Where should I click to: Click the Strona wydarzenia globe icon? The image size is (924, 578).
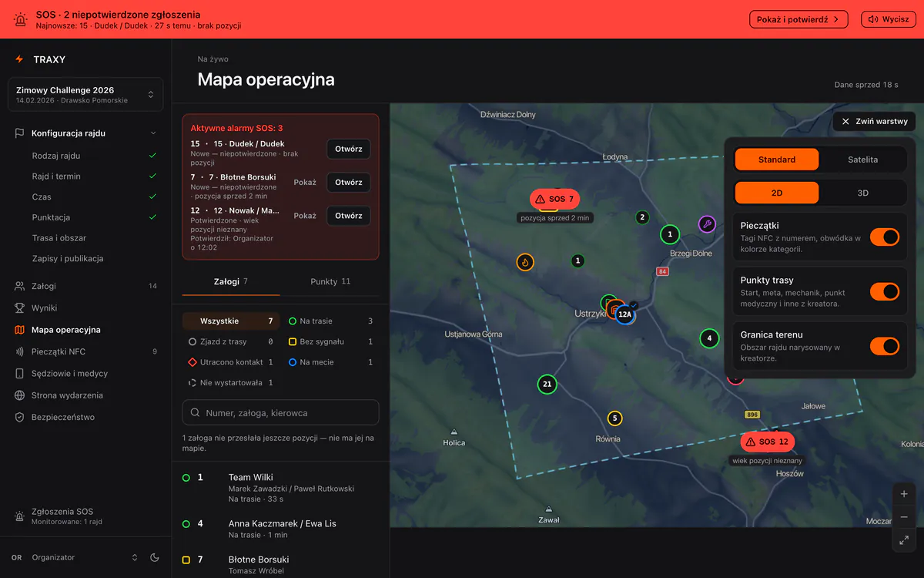pyautogui.click(x=19, y=395)
